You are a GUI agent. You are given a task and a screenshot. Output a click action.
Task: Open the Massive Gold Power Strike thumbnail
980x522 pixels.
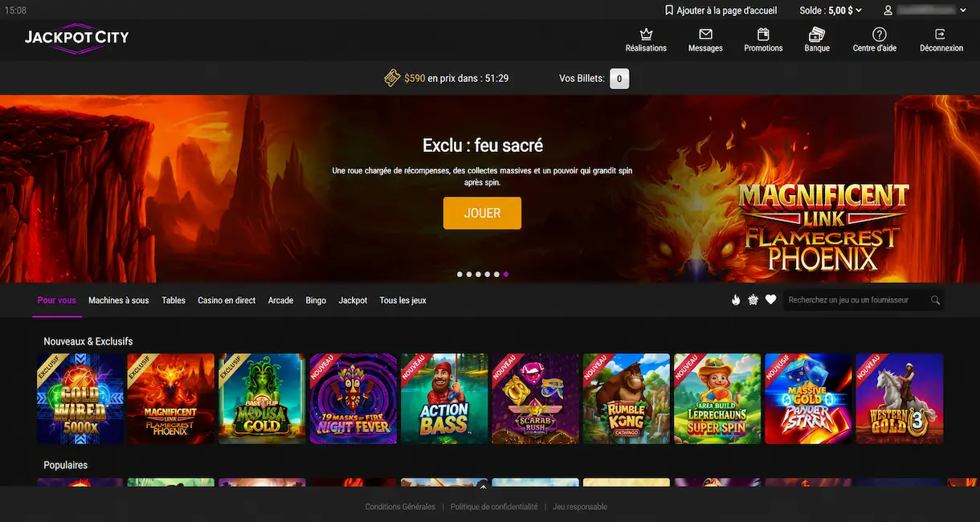[x=808, y=398]
